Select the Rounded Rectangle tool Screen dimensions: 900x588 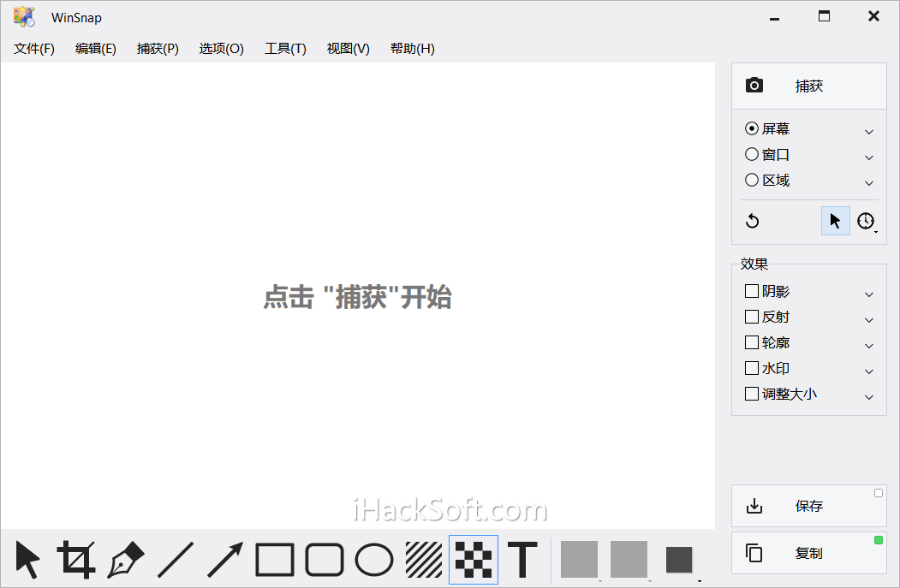pos(325,559)
